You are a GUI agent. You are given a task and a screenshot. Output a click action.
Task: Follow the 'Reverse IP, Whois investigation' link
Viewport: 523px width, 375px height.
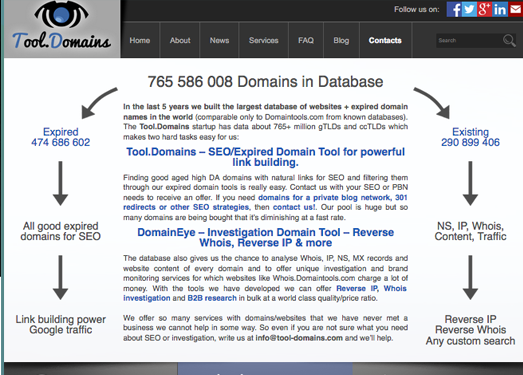click(x=265, y=293)
